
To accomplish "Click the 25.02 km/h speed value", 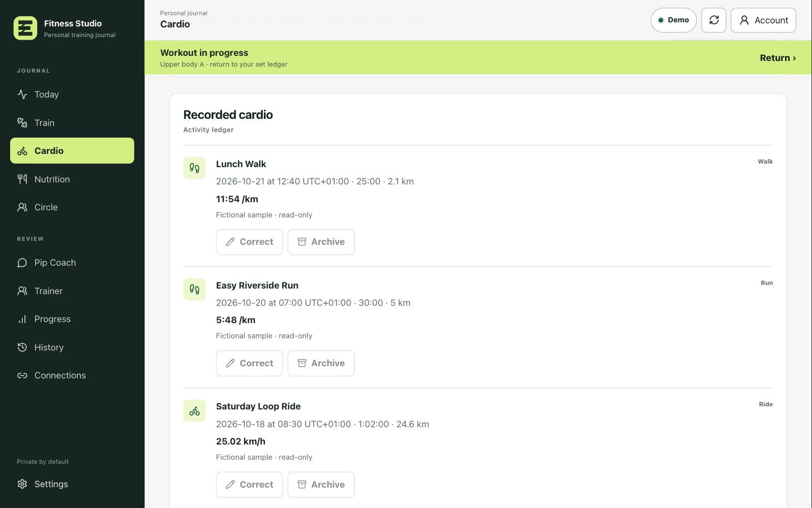I will coord(241,441).
